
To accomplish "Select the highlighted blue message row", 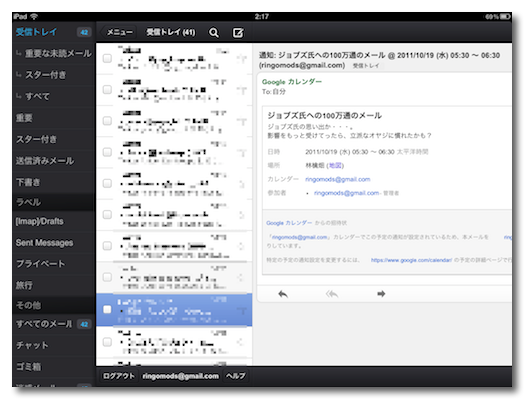I will coord(174,310).
